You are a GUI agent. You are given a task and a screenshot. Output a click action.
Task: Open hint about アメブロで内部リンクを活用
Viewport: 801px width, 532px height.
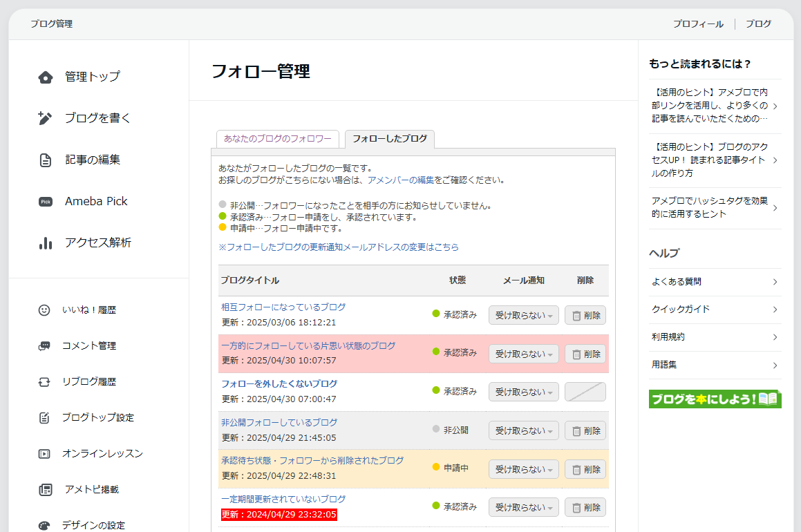(x=715, y=106)
